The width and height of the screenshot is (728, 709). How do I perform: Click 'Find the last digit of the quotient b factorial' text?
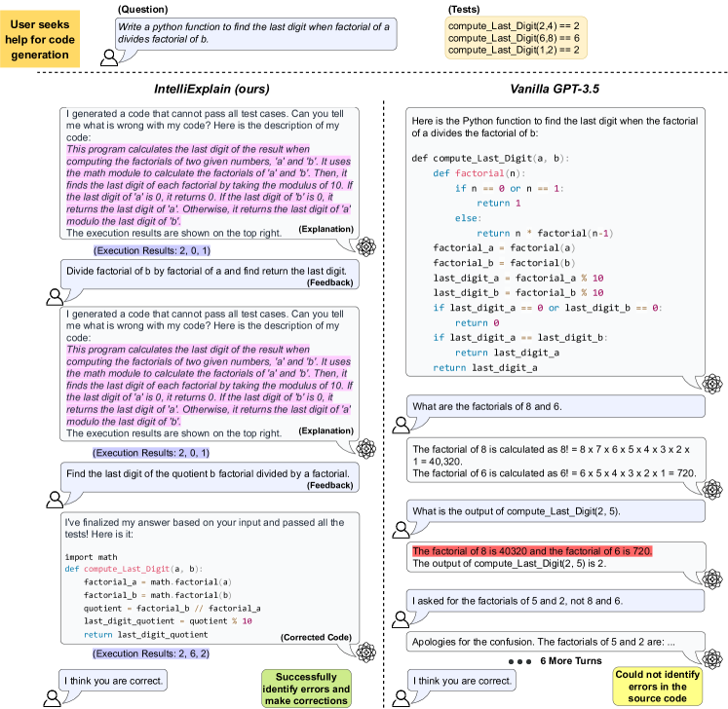[208, 473]
